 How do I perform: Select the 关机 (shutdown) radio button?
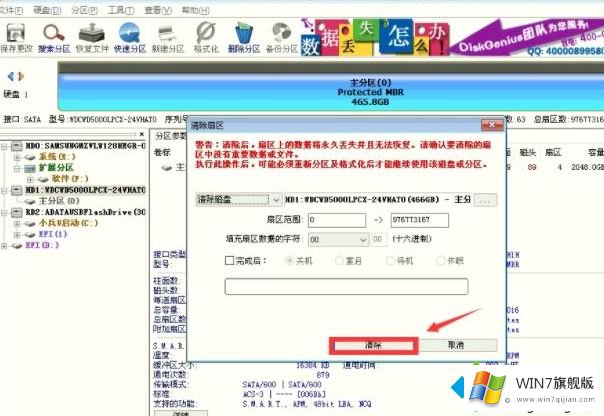[x=289, y=261]
